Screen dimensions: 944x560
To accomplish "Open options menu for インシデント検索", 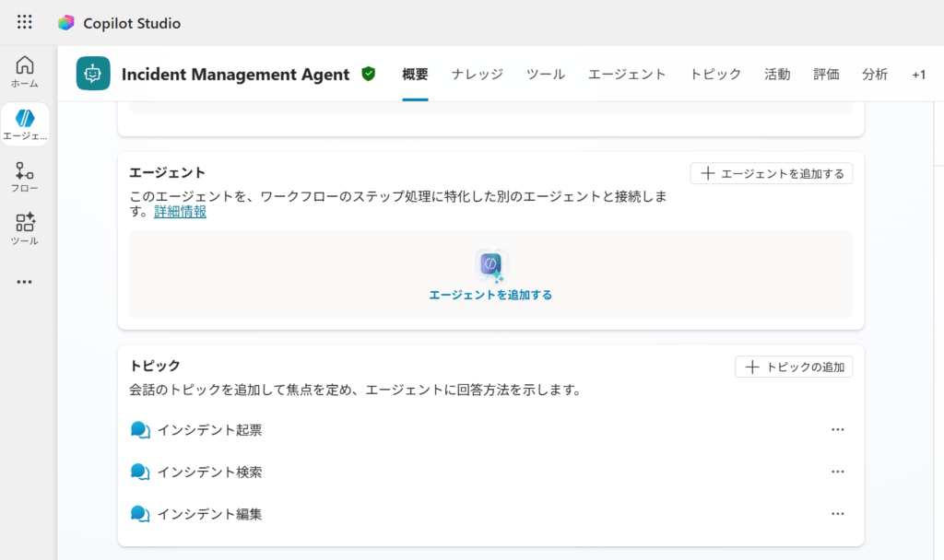I will tap(837, 472).
